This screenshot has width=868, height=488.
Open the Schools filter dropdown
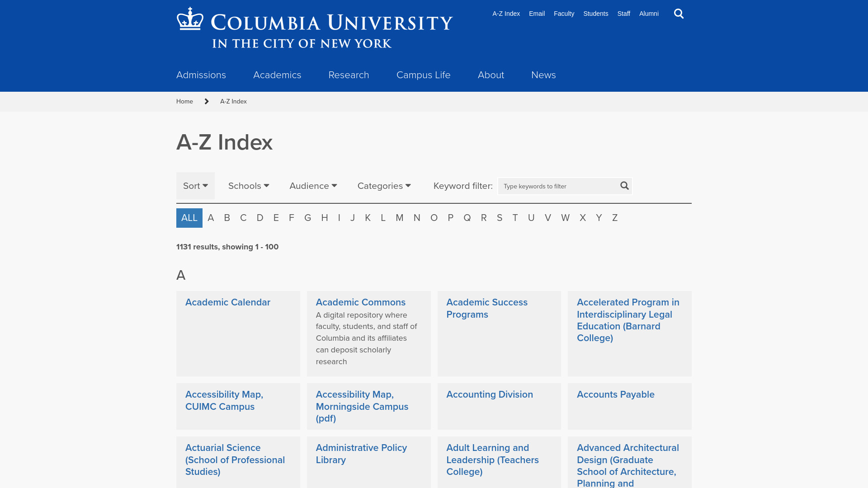(x=249, y=186)
